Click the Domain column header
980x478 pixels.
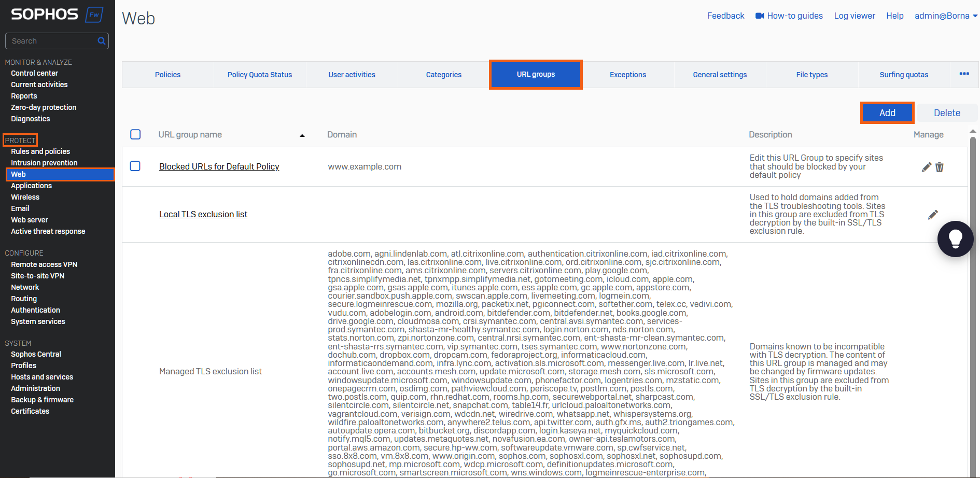coord(342,135)
